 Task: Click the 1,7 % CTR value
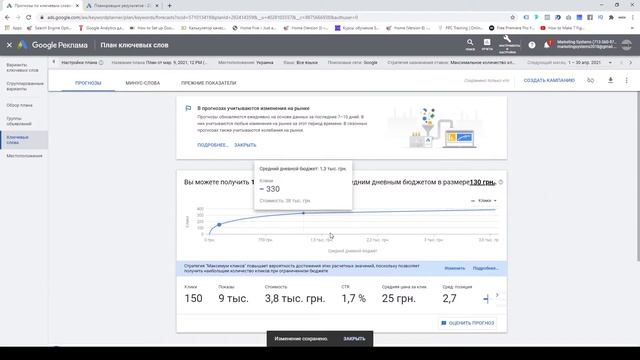tap(353, 298)
